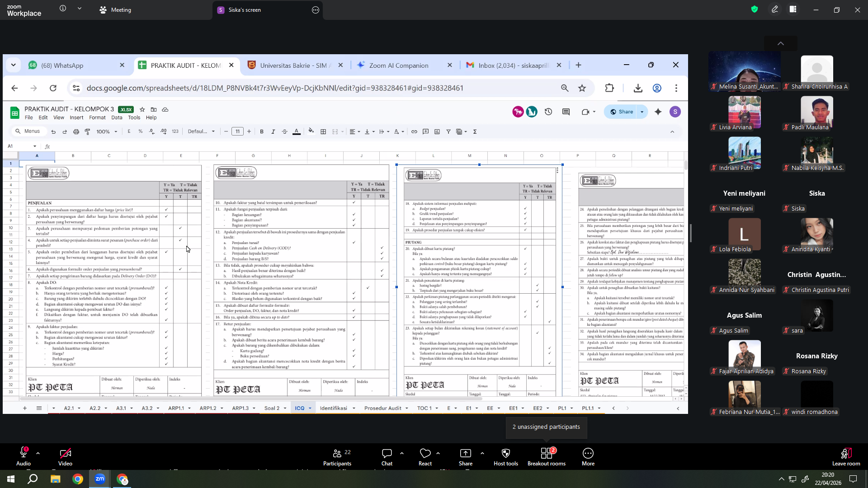Open text color picker
The image size is (868, 488).
(x=297, y=131)
